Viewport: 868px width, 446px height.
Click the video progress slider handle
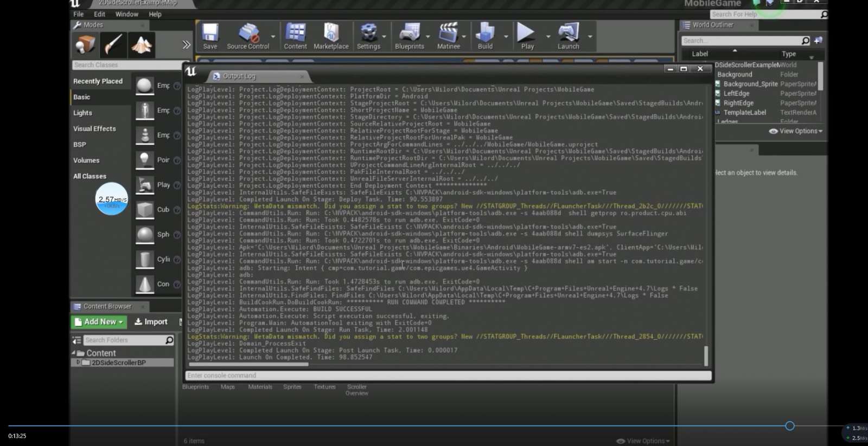tap(790, 426)
